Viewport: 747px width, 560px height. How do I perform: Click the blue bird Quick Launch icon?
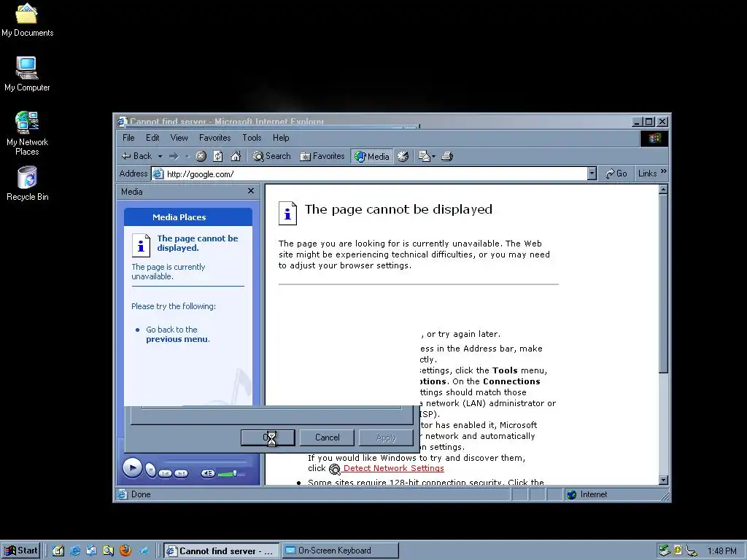click(x=144, y=551)
